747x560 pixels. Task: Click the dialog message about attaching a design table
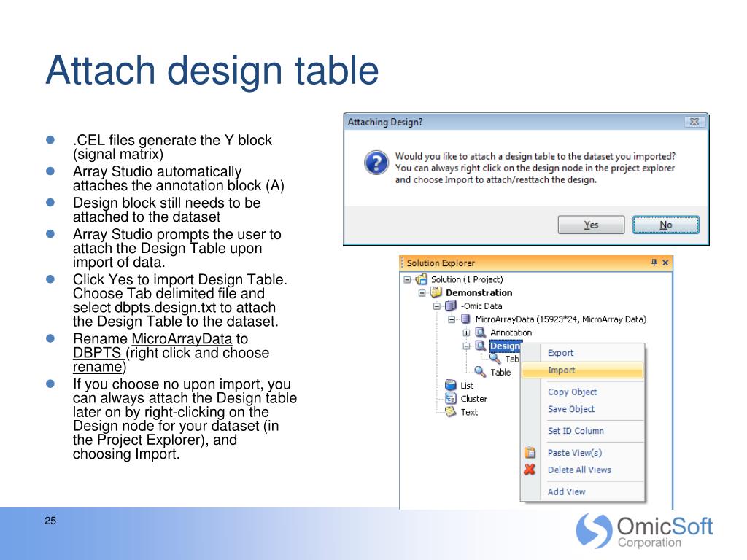click(x=535, y=168)
